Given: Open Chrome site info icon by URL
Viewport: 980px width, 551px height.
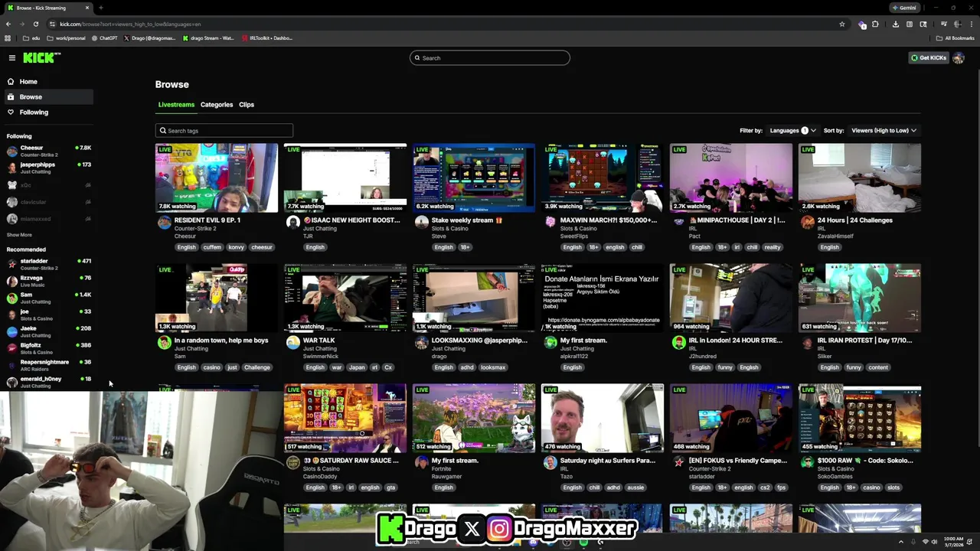Looking at the screenshot, I should point(53,24).
